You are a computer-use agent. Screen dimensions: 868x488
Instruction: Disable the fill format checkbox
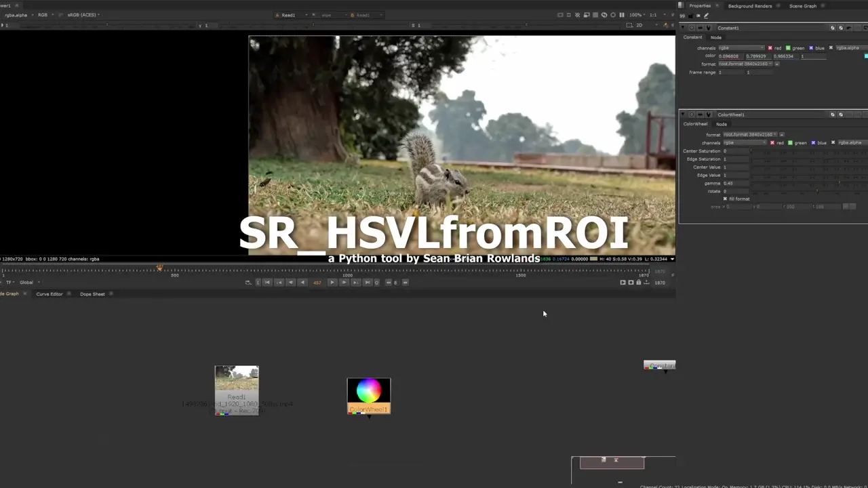[x=725, y=199]
